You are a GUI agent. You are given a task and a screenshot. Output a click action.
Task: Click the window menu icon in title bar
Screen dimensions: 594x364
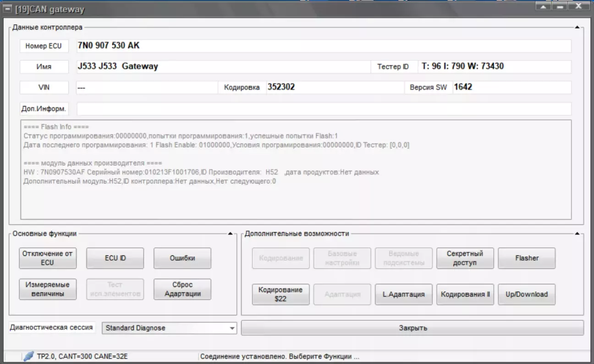tap(8, 9)
